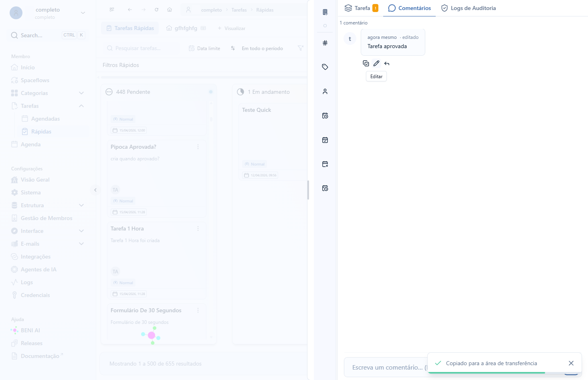
Task: Click the 'Tarefas' breadcrumb
Action: (239, 10)
